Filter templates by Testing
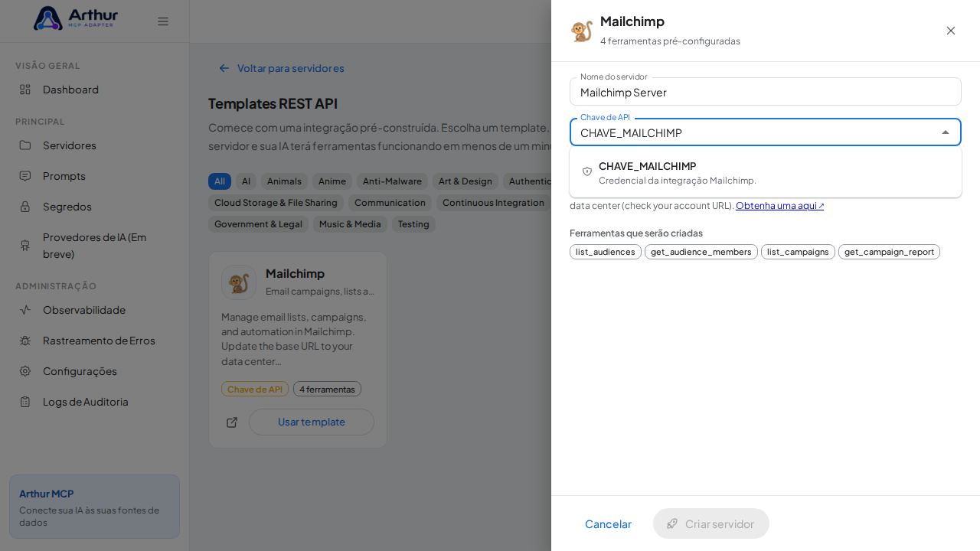 click(413, 224)
